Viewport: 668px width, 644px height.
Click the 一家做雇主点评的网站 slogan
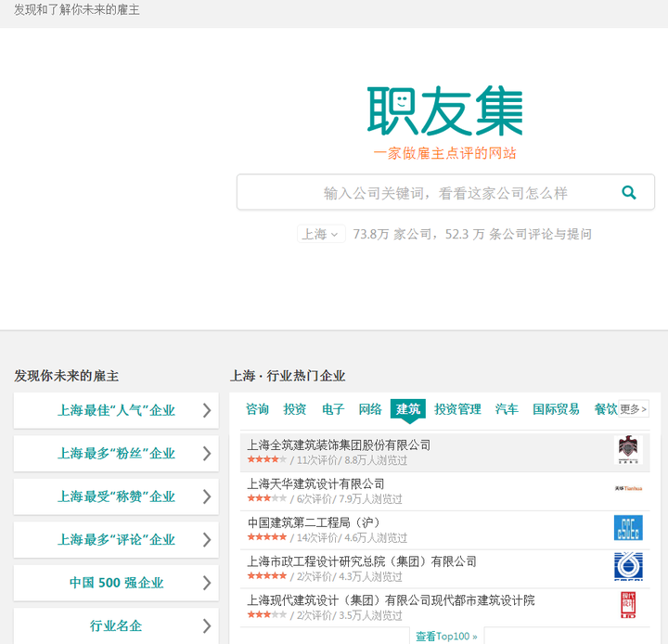click(x=444, y=153)
